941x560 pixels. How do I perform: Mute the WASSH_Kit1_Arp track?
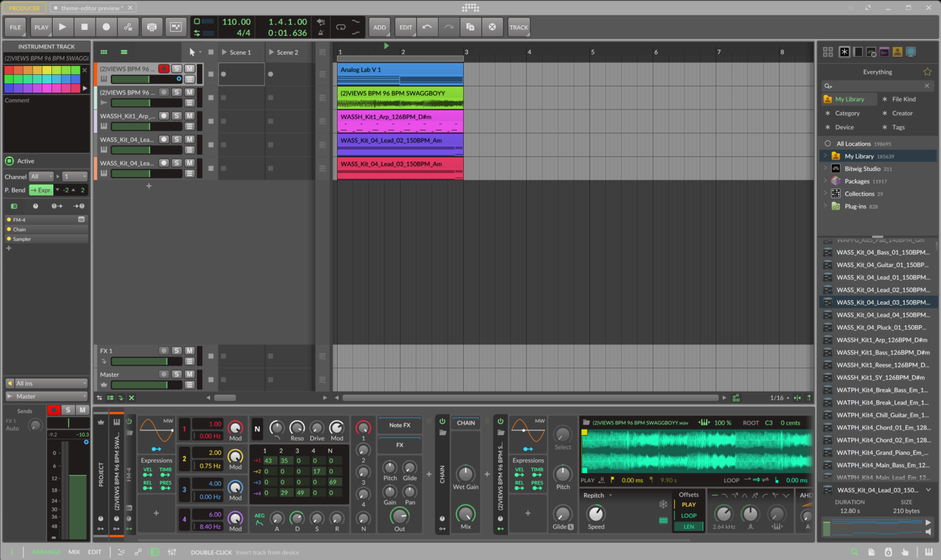tap(189, 115)
